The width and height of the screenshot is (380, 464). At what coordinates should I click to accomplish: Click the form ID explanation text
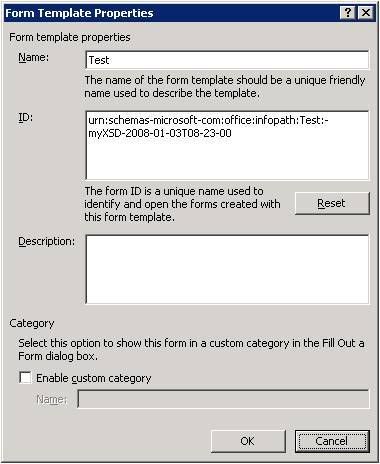(182, 204)
